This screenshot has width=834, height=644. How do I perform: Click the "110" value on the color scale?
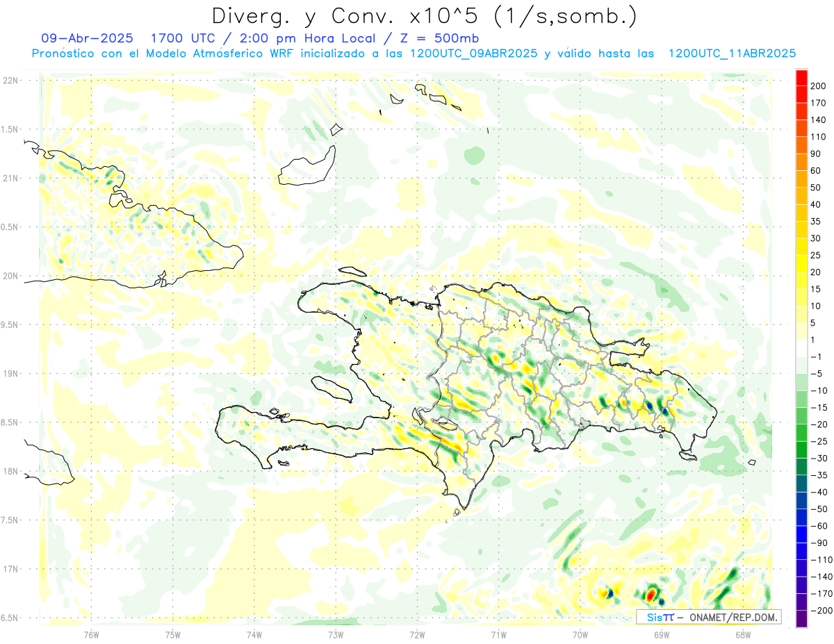819,137
